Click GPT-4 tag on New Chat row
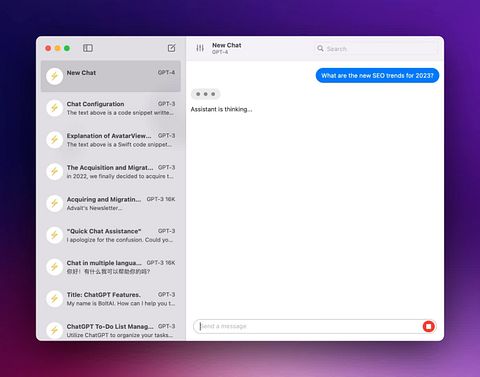 pyautogui.click(x=166, y=72)
